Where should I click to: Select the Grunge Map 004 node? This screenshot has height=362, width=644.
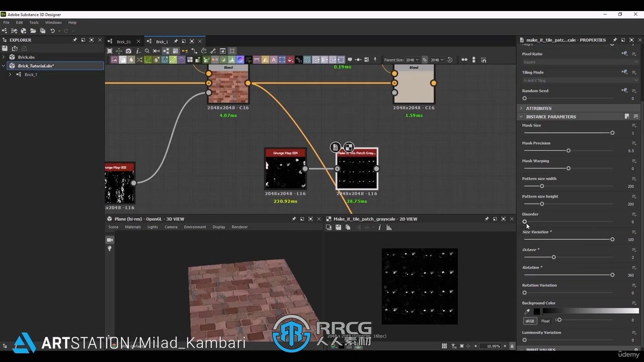(285, 168)
